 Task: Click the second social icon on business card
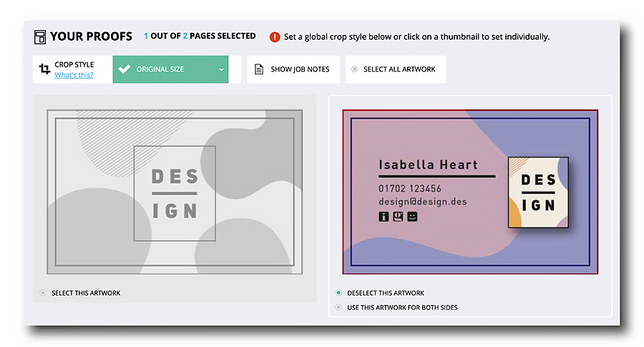(398, 216)
